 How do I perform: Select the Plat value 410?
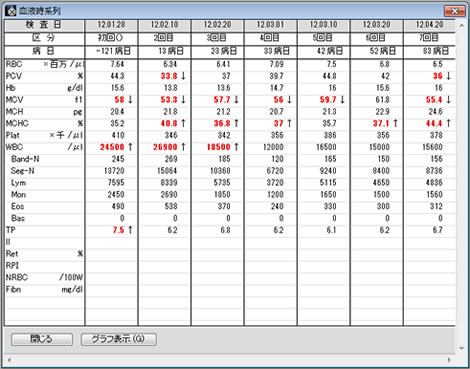pos(118,135)
